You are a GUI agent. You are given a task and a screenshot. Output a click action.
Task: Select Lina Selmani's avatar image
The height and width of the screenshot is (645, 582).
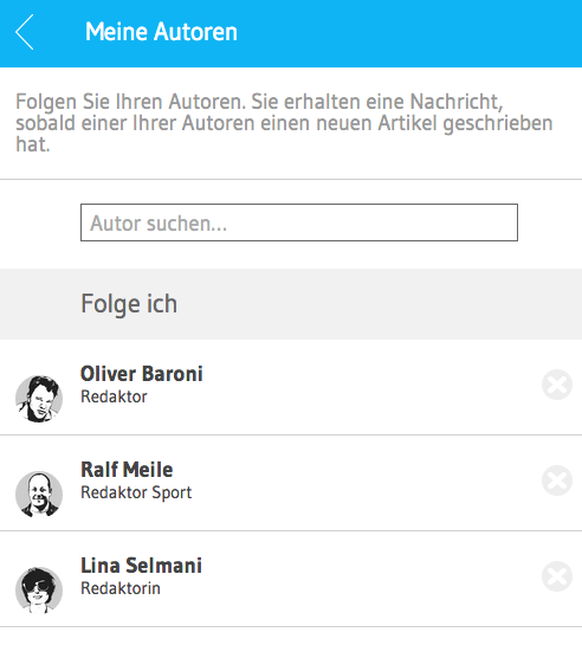[39, 590]
